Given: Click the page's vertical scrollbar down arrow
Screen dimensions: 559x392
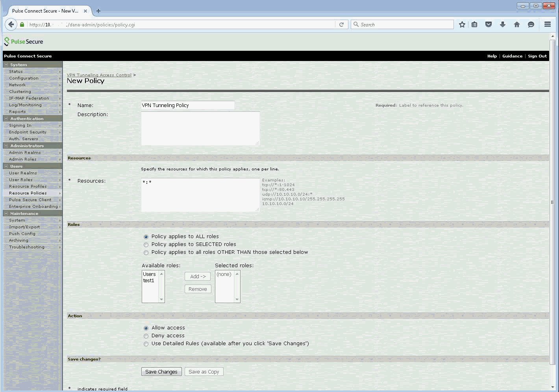Looking at the screenshot, I should (552, 387).
